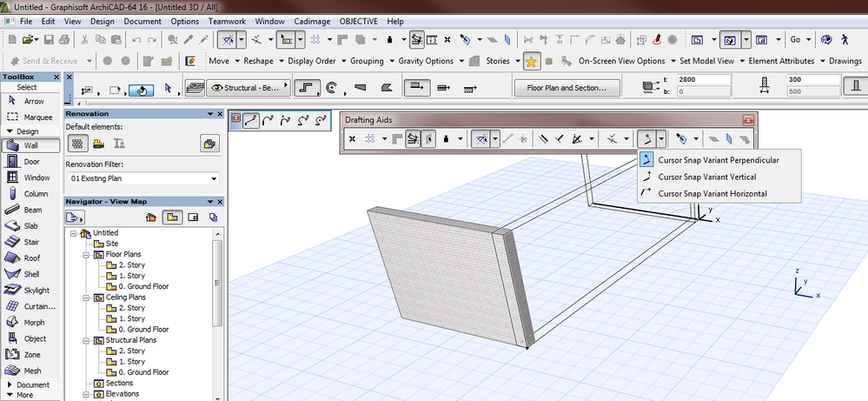Screen dimensions: 868x401
Task: Select the Object tool
Action: 31,338
